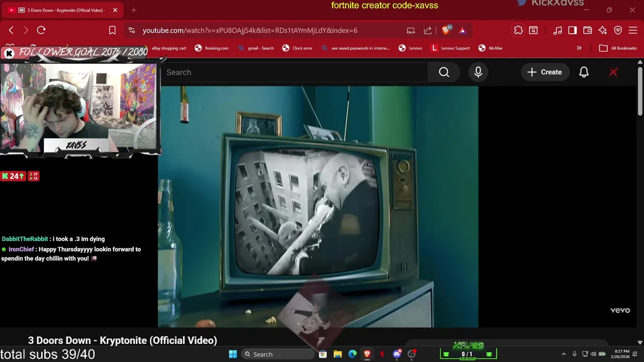Start voice search with microphone icon
The width and height of the screenshot is (644, 362).
point(478,72)
